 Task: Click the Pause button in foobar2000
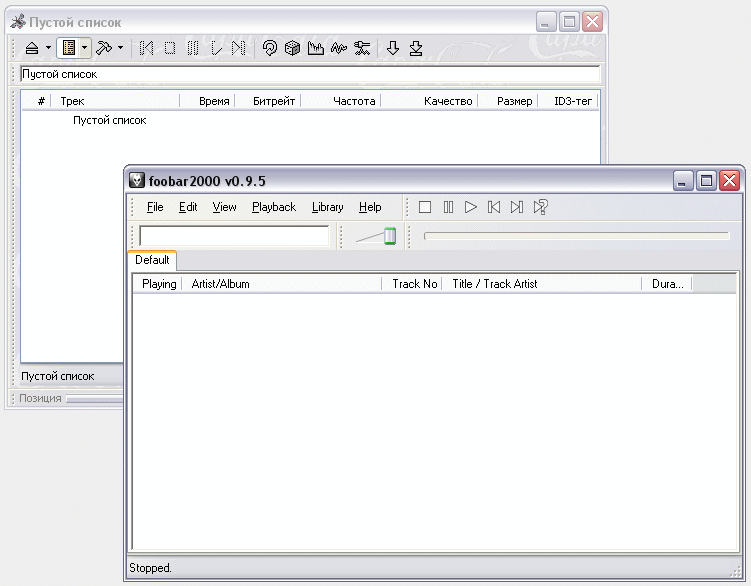(448, 207)
